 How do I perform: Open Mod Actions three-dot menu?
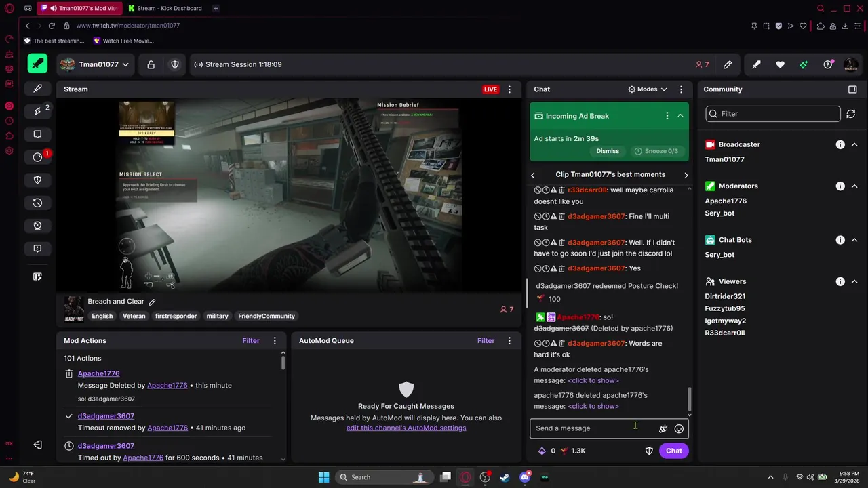point(275,341)
